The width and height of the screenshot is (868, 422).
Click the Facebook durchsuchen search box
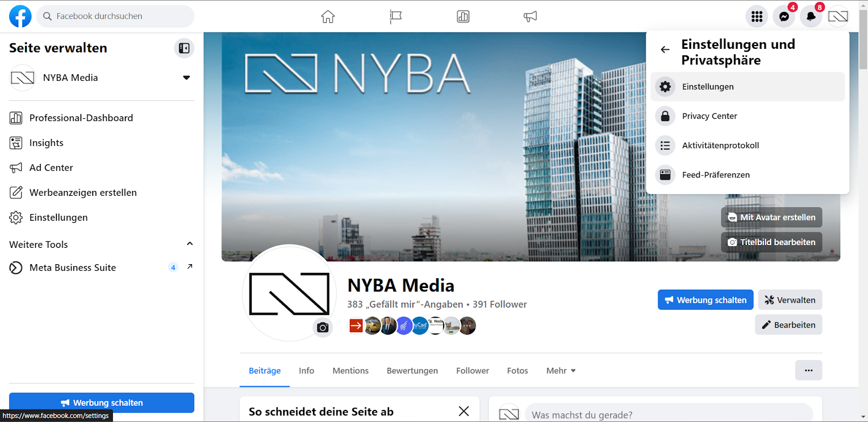click(x=116, y=16)
